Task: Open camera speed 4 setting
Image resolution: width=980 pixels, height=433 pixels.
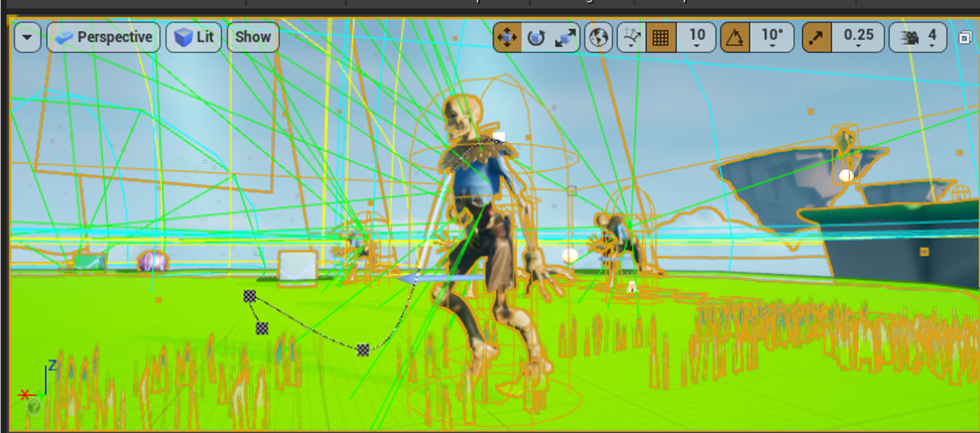Action: point(918,38)
